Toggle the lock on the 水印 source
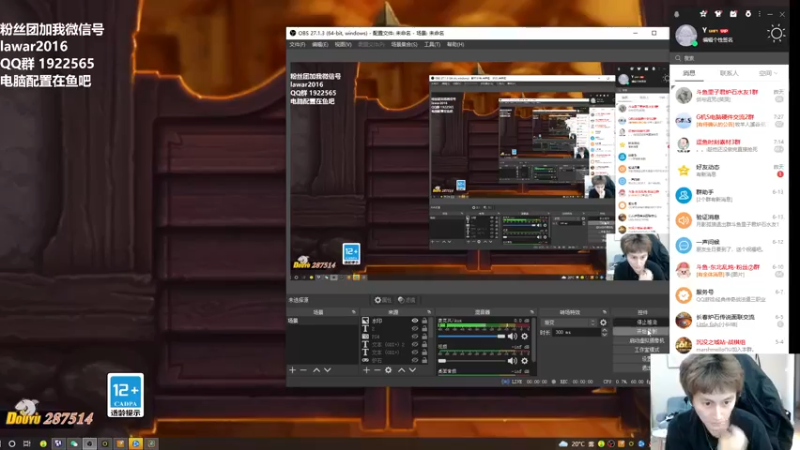 click(x=424, y=321)
